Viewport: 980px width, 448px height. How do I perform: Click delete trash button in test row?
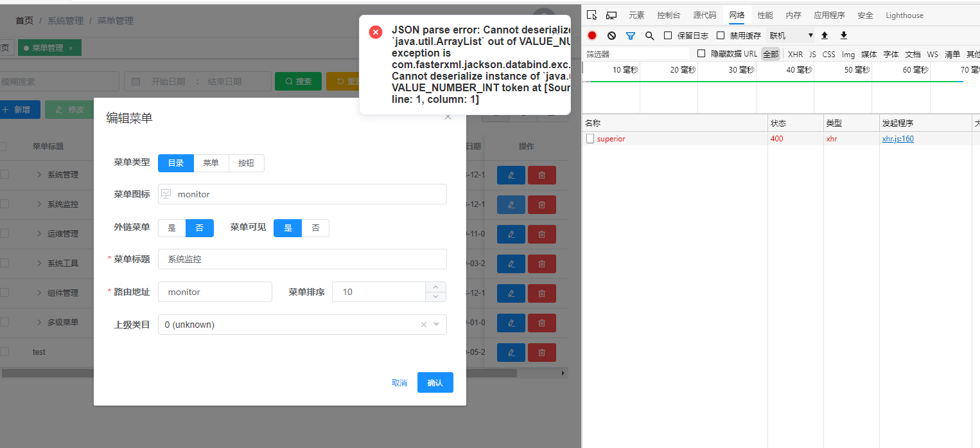pyautogui.click(x=542, y=352)
